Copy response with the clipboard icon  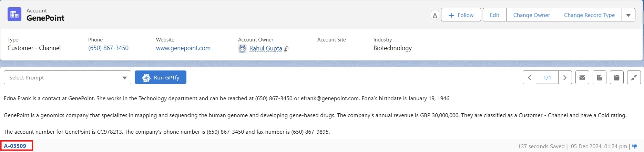pyautogui.click(x=617, y=78)
